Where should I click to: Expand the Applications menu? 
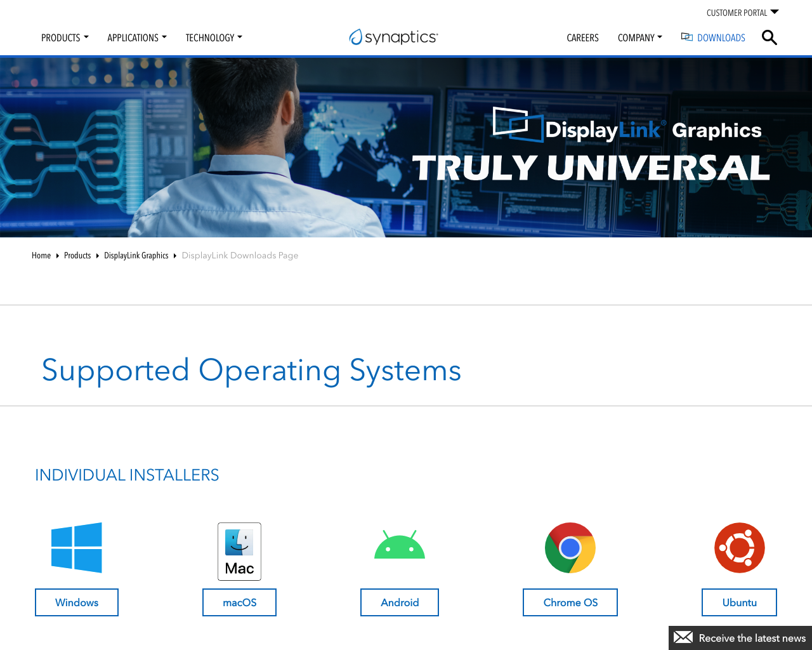point(137,37)
